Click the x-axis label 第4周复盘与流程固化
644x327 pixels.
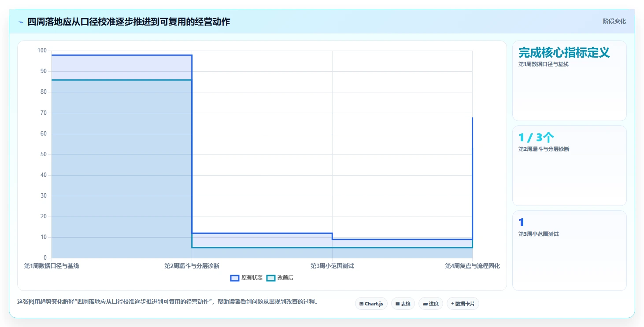pyautogui.click(x=472, y=266)
